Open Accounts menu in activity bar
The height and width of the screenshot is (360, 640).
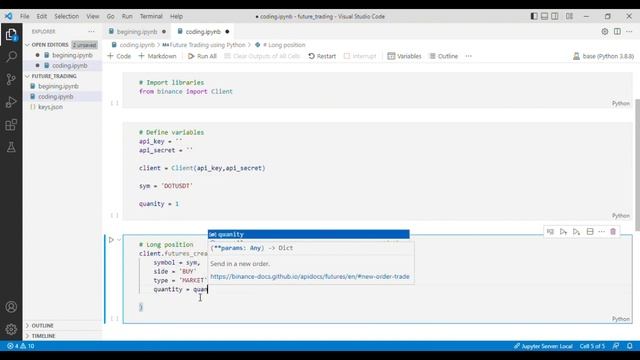[11, 307]
